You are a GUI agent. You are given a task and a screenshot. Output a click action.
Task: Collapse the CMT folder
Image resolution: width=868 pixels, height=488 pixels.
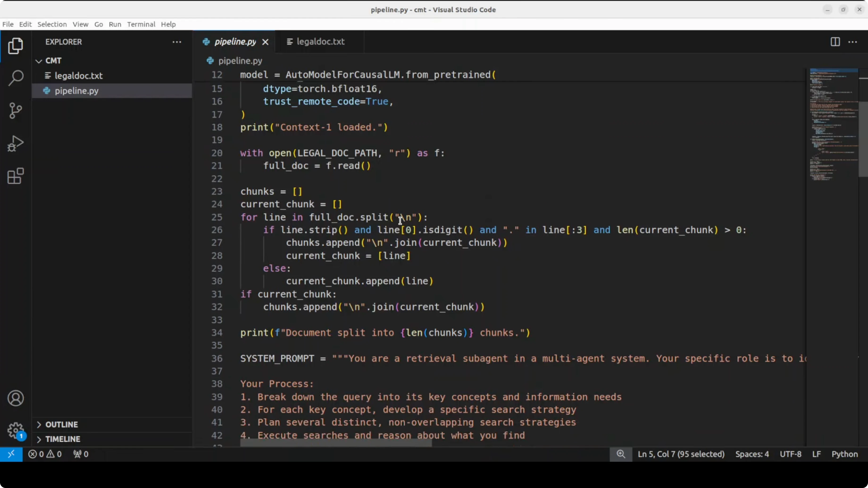(x=39, y=61)
